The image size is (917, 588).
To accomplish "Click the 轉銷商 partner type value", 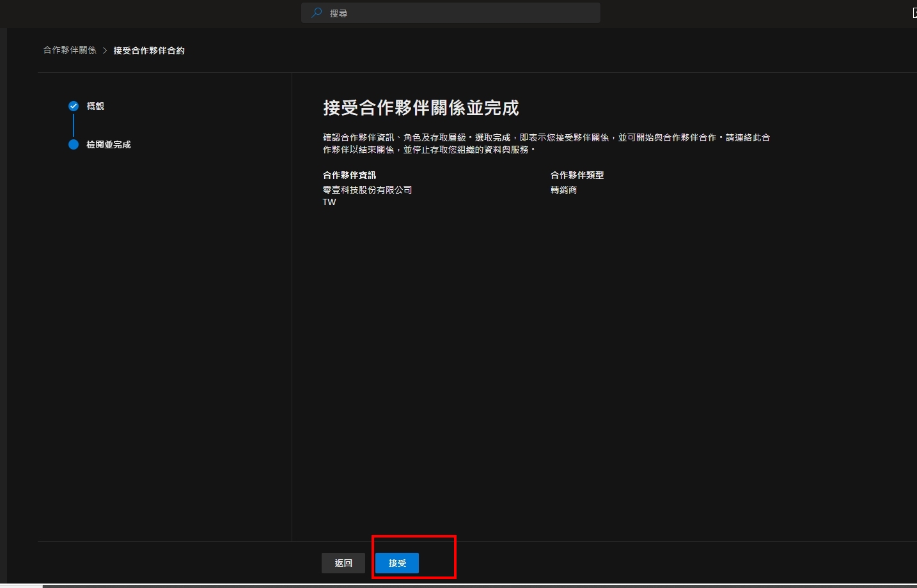I will click(563, 190).
